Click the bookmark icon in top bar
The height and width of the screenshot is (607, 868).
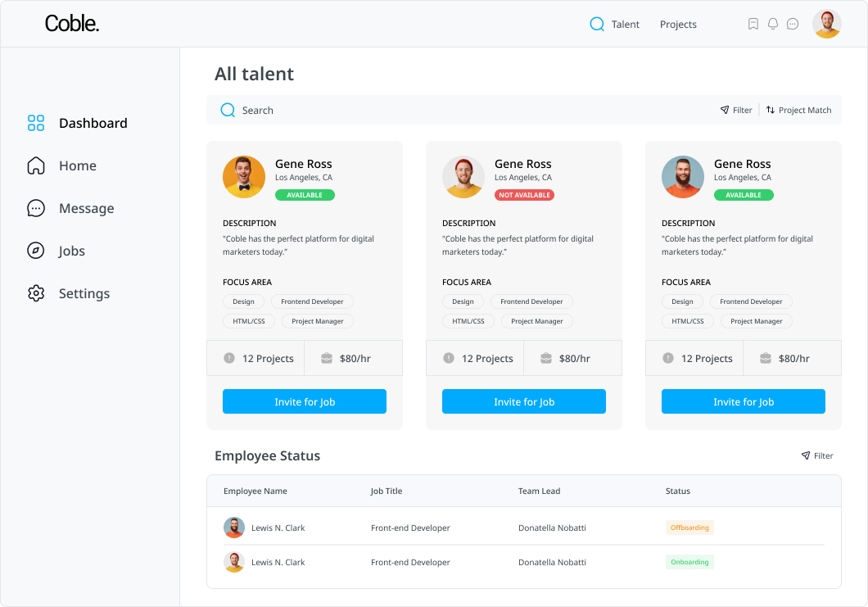pyautogui.click(x=753, y=25)
